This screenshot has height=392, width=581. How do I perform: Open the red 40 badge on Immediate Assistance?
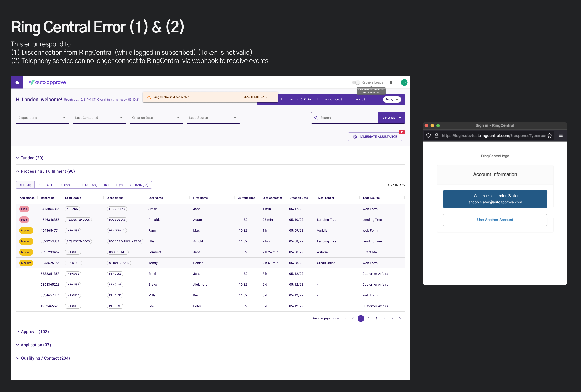click(402, 132)
